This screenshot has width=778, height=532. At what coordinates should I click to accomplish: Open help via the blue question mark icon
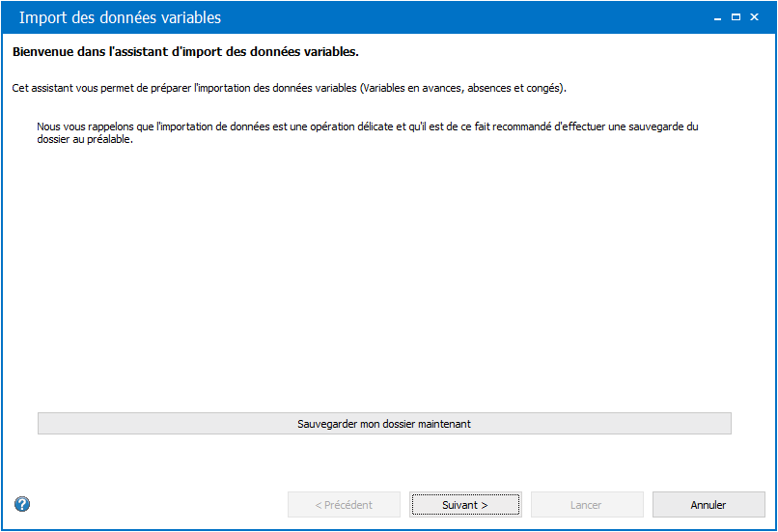pos(22,504)
